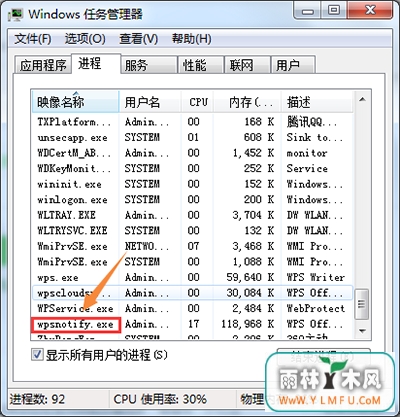Click CPU value 17 for wpsnotify.exe
400x417 pixels.
click(193, 324)
